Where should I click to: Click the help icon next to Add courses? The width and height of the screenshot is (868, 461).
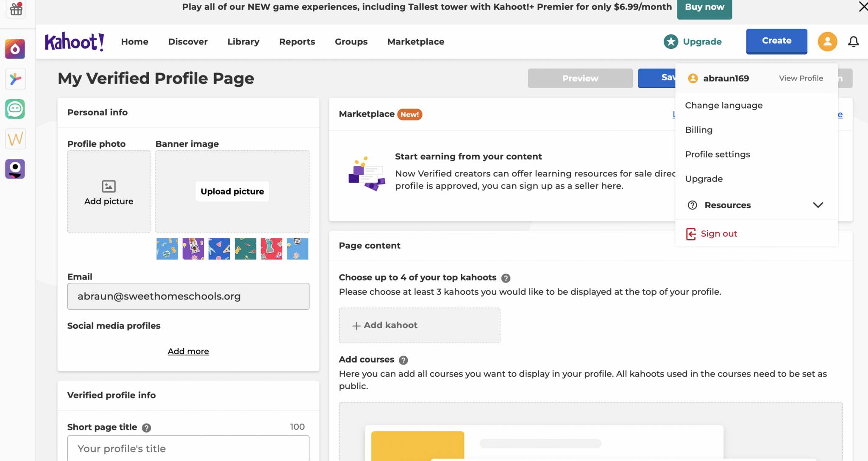pos(403,360)
